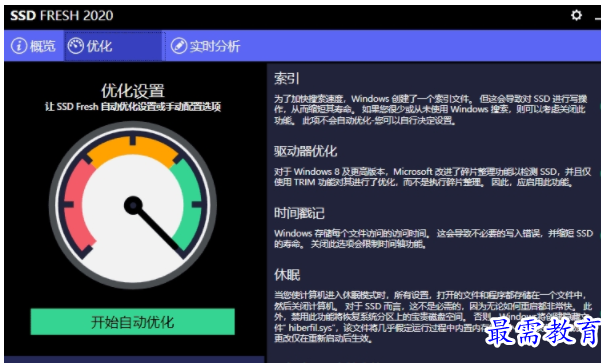Click the SSD FRESH 2020 title
Viewport: 609px width, 363px height.
coord(62,16)
